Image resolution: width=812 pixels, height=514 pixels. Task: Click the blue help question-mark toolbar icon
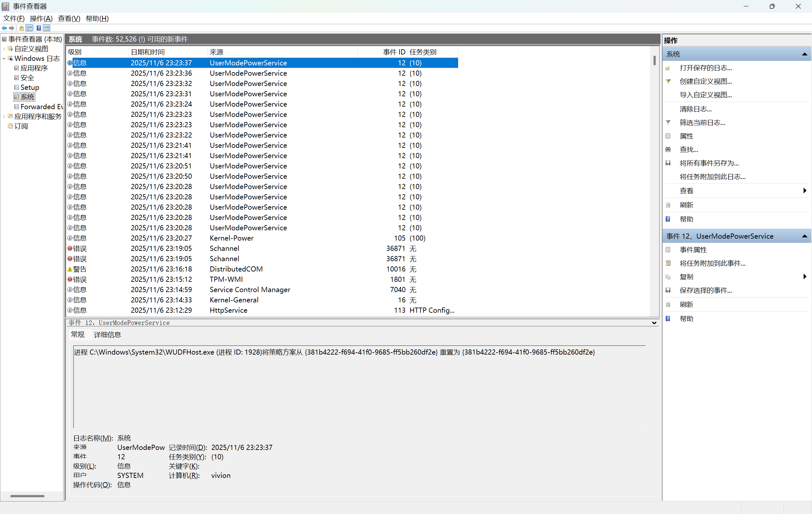[39, 28]
